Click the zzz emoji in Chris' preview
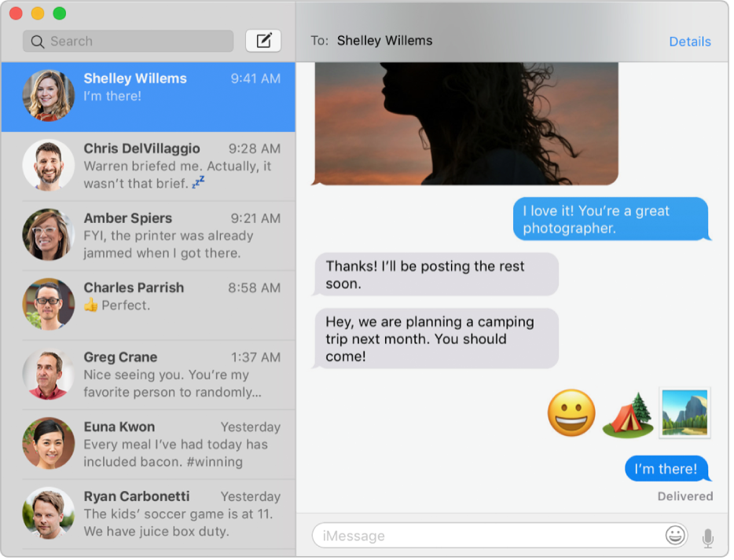The image size is (734, 560). [x=199, y=182]
